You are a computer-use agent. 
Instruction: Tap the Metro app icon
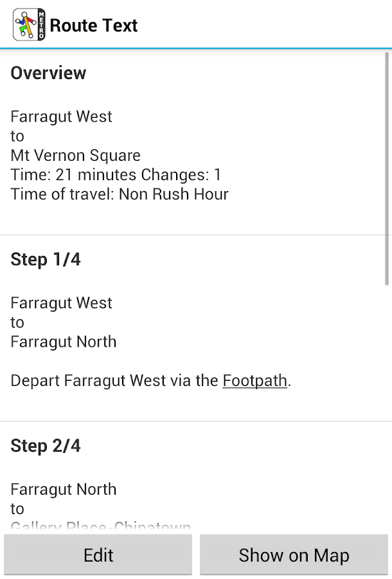[30, 25]
